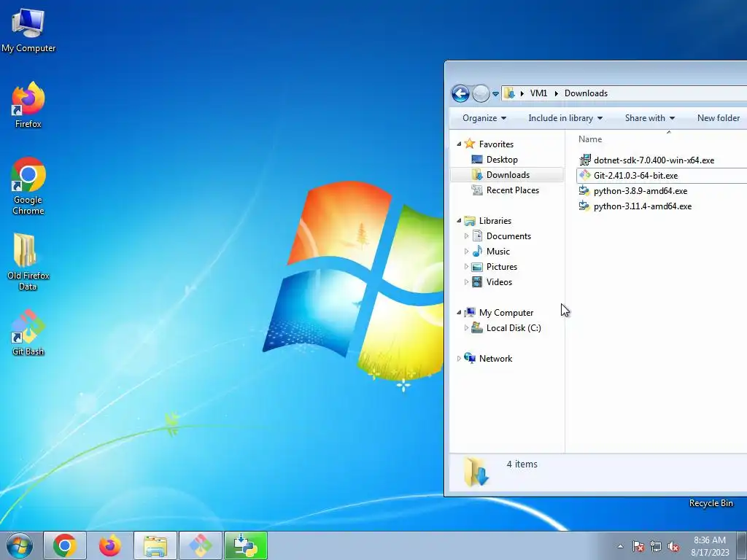747x560 pixels.
Task: Select Favorites in navigation pane
Action: pyautogui.click(x=496, y=144)
